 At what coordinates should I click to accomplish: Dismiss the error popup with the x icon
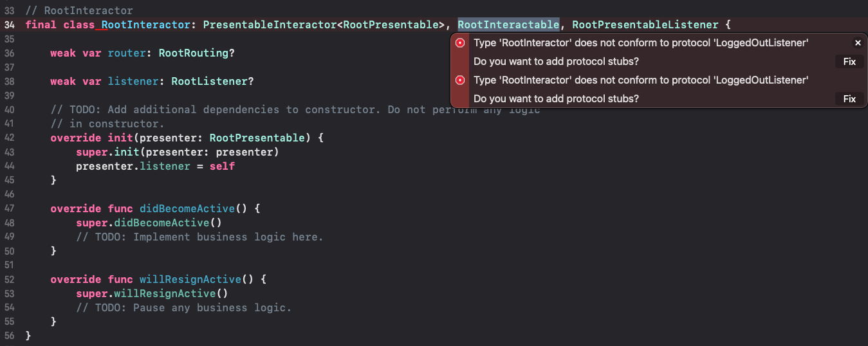click(x=858, y=43)
